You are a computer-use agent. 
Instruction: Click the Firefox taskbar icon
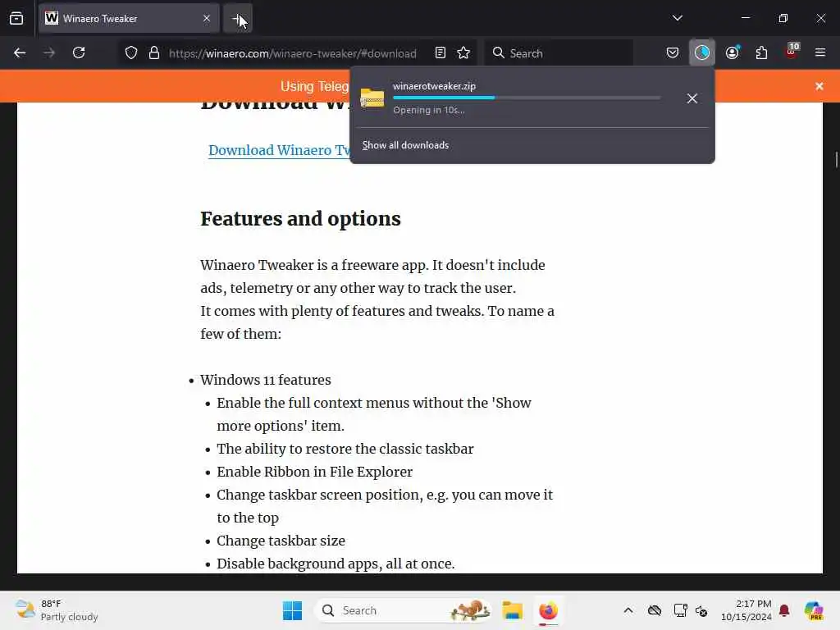548,610
